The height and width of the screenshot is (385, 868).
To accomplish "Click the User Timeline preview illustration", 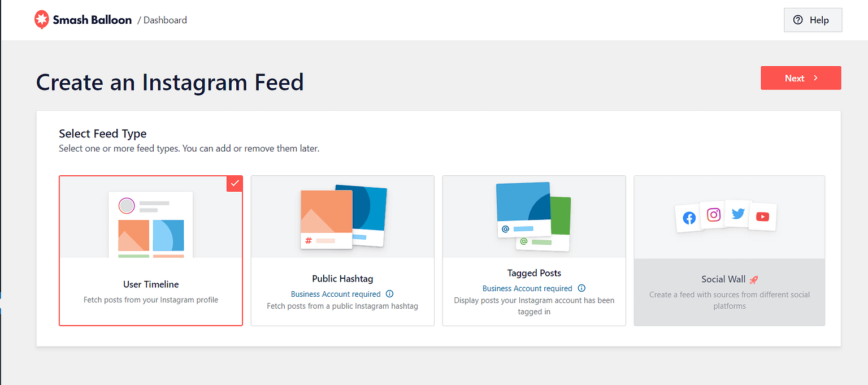I will (x=150, y=226).
